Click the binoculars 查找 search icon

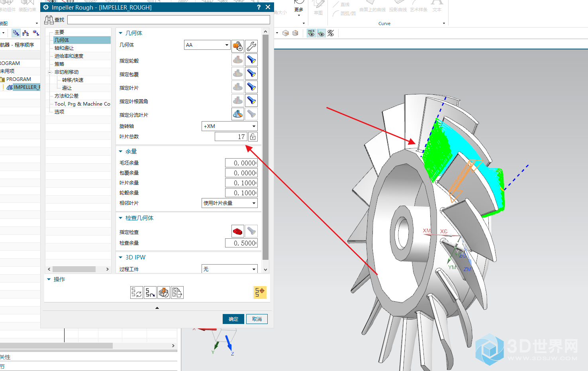point(49,20)
